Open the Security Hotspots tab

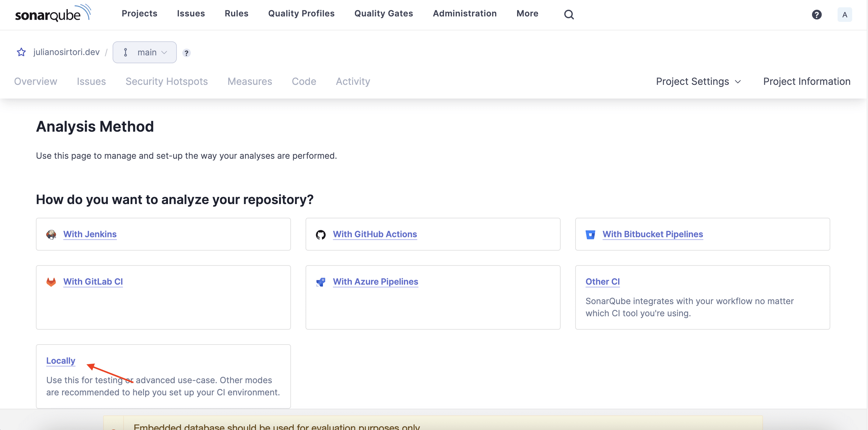pyautogui.click(x=167, y=81)
